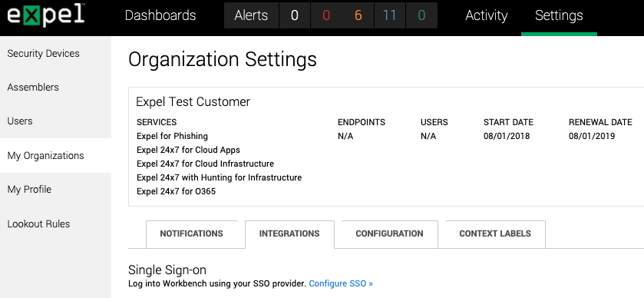Click the Expel logo
Image resolution: width=644 pixels, height=298 pixels.
pyautogui.click(x=45, y=15)
